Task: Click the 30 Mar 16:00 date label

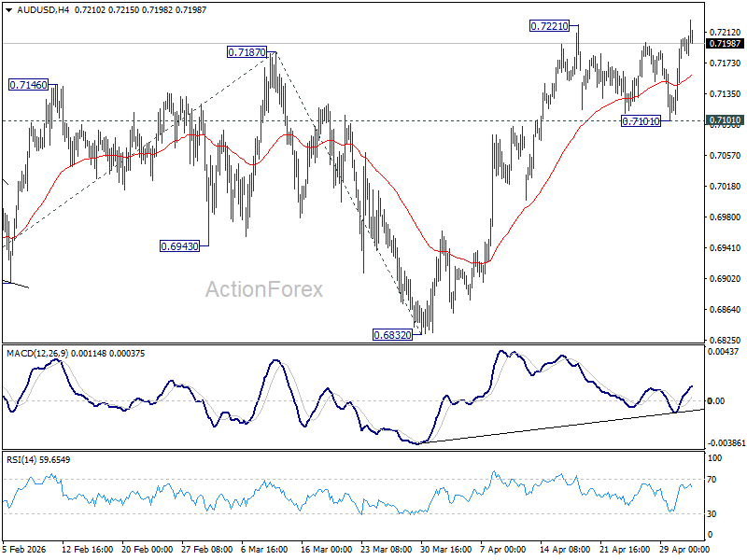Action: point(446,550)
